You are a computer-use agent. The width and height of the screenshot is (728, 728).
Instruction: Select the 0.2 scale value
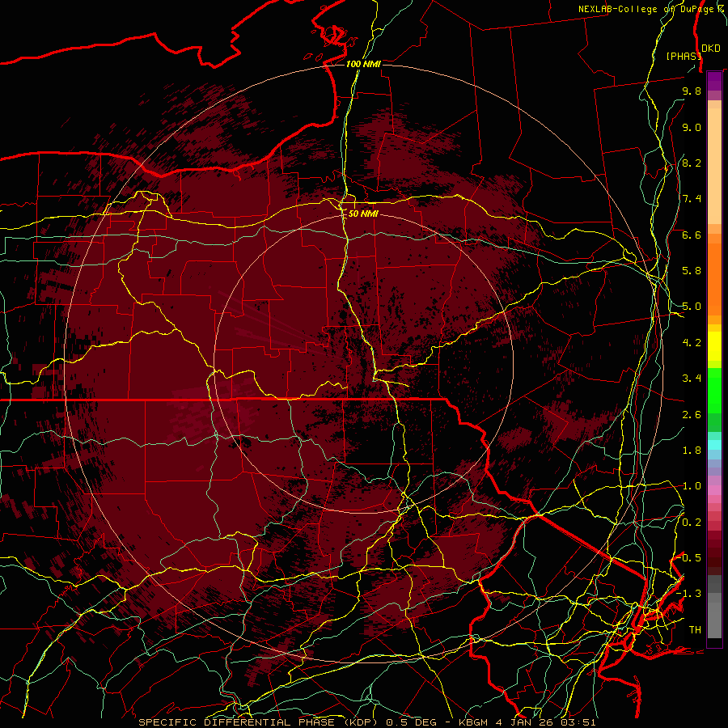pos(692,523)
